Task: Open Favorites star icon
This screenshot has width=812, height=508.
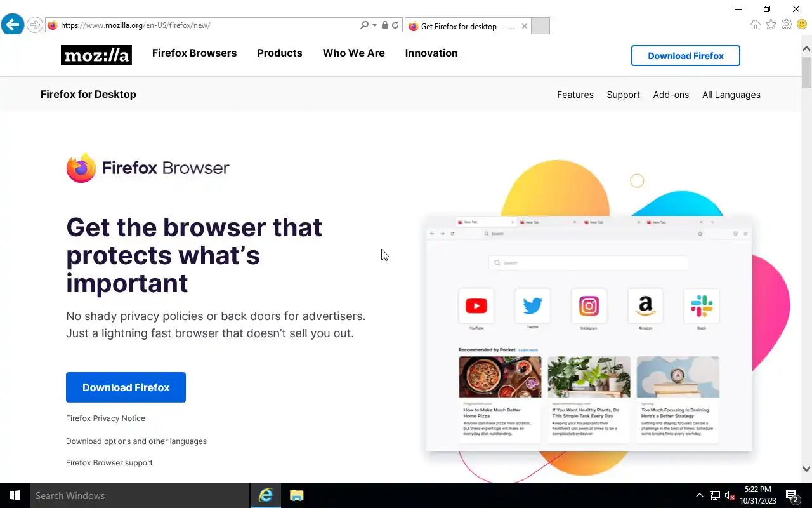Action: pyautogui.click(x=771, y=25)
